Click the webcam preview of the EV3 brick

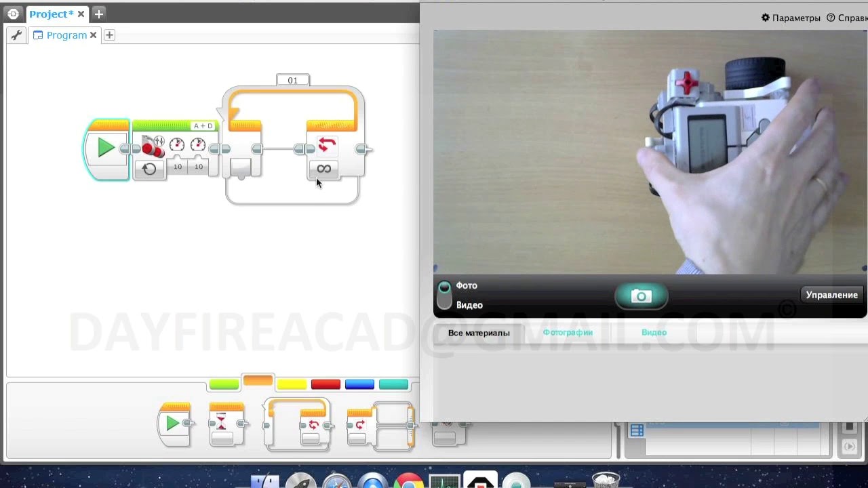[x=650, y=152]
